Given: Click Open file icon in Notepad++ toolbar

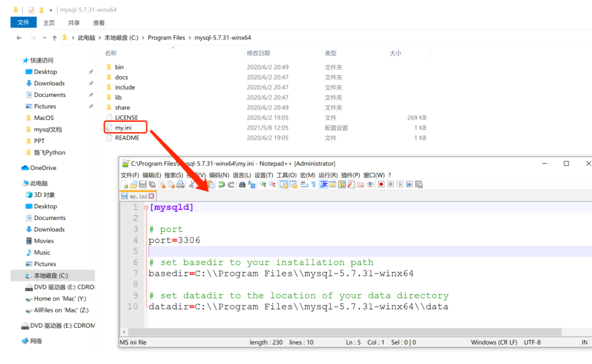Looking at the screenshot, I should [133, 185].
